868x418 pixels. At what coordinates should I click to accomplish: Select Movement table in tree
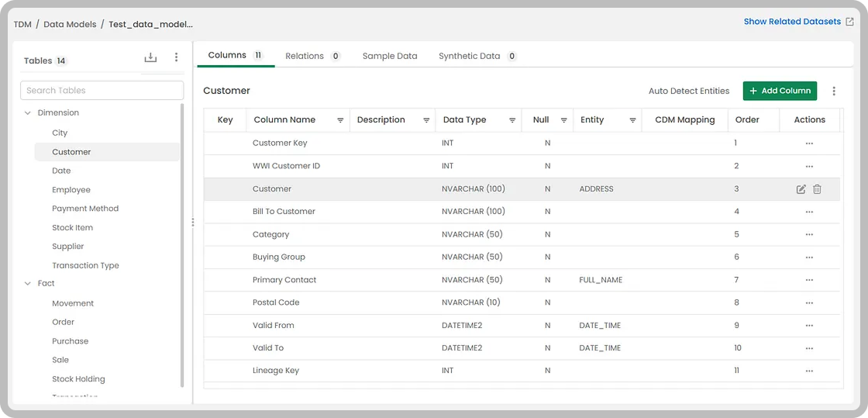click(x=73, y=303)
